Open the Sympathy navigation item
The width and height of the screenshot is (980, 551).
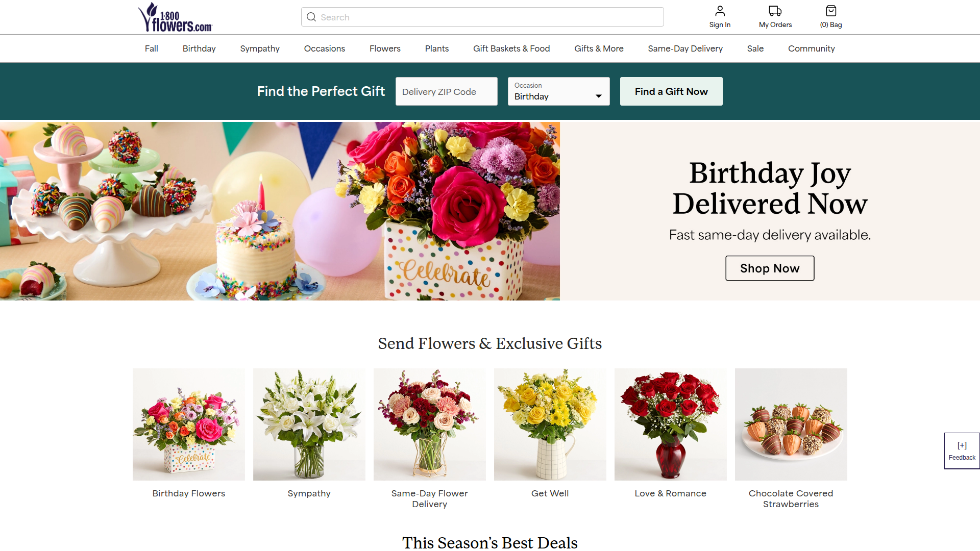coord(260,48)
